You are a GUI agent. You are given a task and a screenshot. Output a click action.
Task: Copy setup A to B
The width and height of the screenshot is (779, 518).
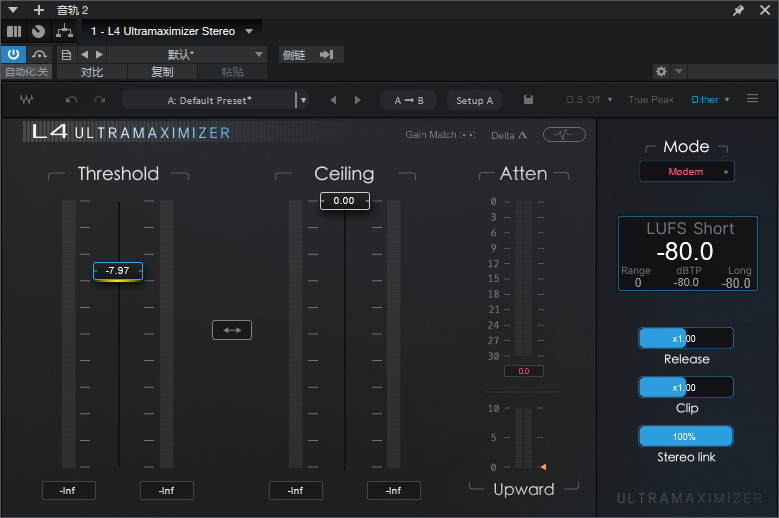coord(409,100)
